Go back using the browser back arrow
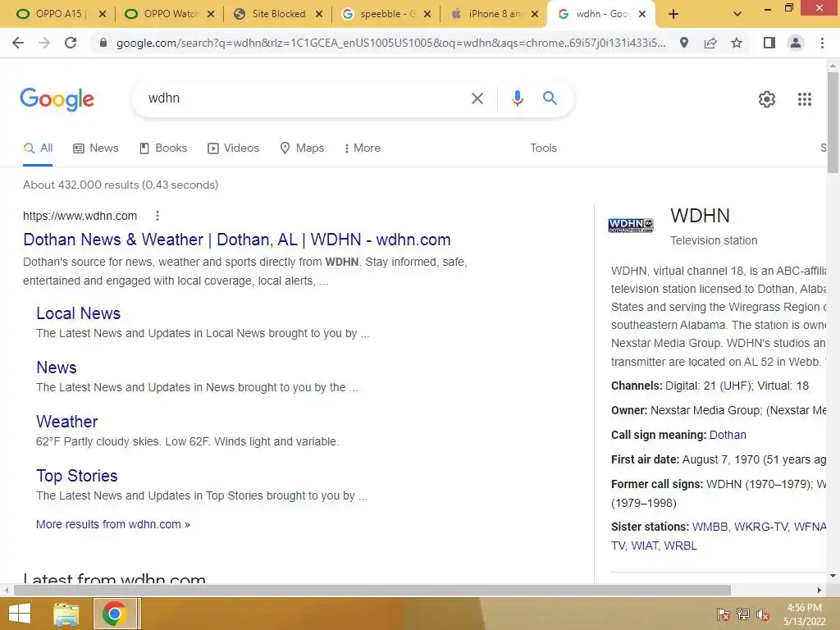Viewport: 840px width, 630px height. 18,43
